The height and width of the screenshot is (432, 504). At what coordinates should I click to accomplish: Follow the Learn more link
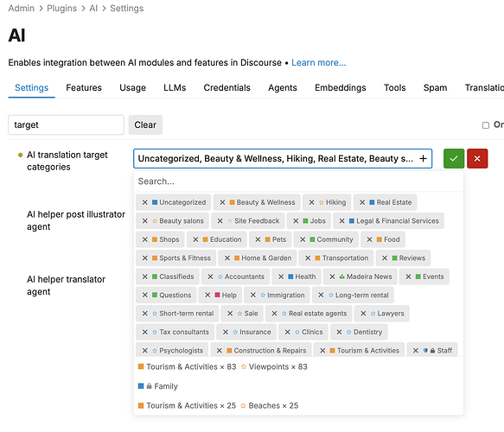click(318, 62)
